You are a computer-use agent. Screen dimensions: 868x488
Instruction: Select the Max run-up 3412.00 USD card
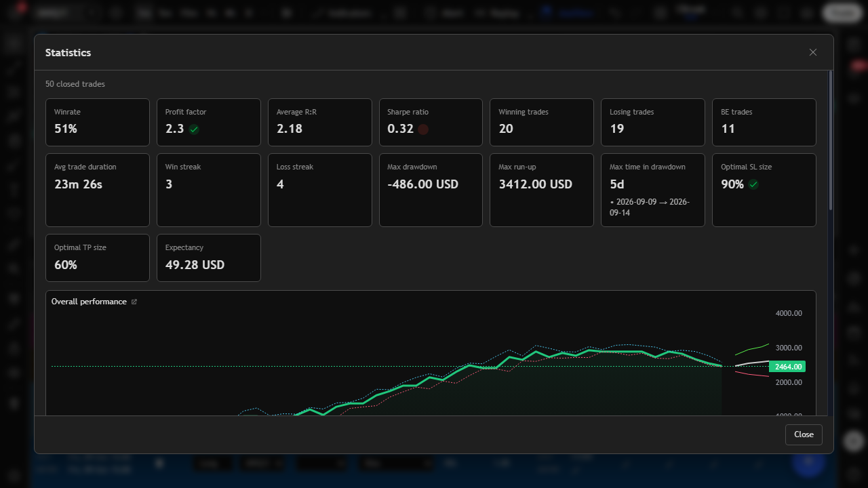(x=542, y=190)
